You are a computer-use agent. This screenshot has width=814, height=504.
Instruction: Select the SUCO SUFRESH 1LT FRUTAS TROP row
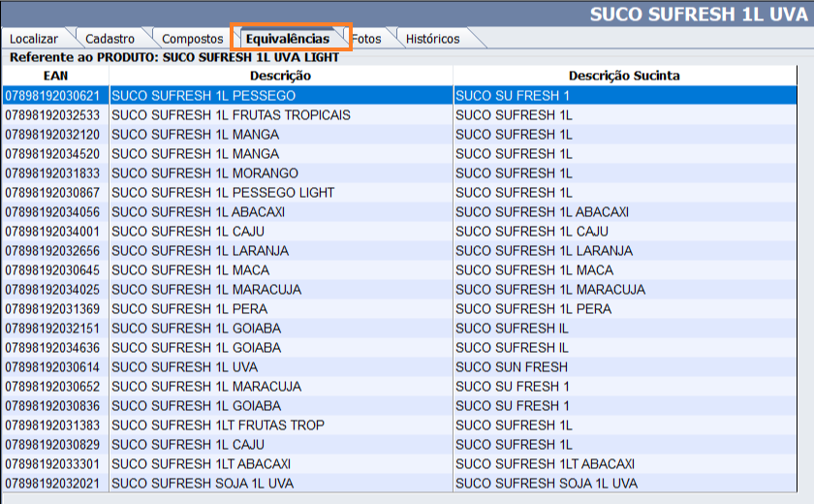(218, 425)
